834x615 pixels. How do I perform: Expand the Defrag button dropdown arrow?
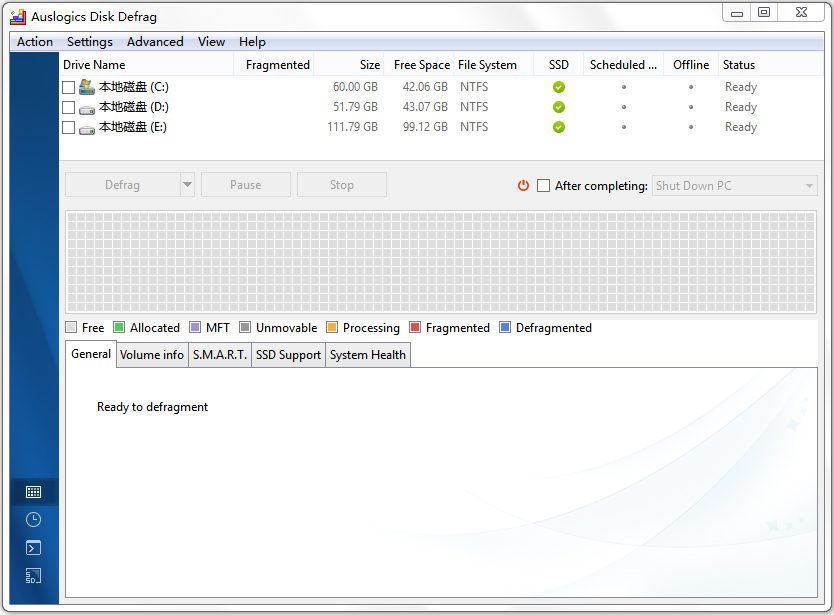(x=187, y=185)
